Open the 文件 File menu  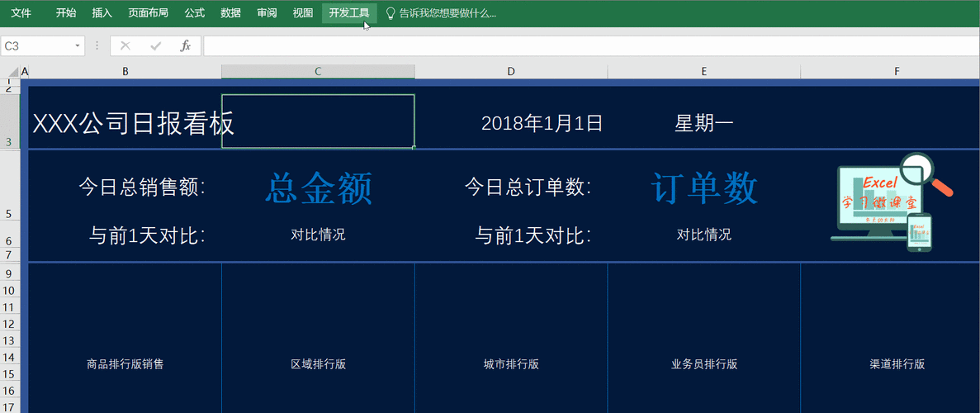tap(21, 13)
